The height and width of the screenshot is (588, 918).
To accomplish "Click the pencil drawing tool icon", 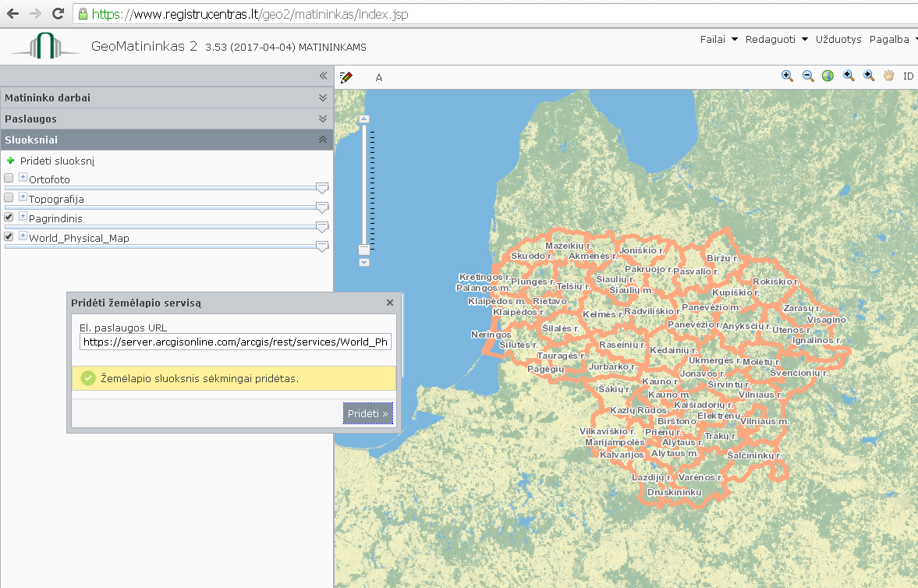I will pyautogui.click(x=346, y=77).
